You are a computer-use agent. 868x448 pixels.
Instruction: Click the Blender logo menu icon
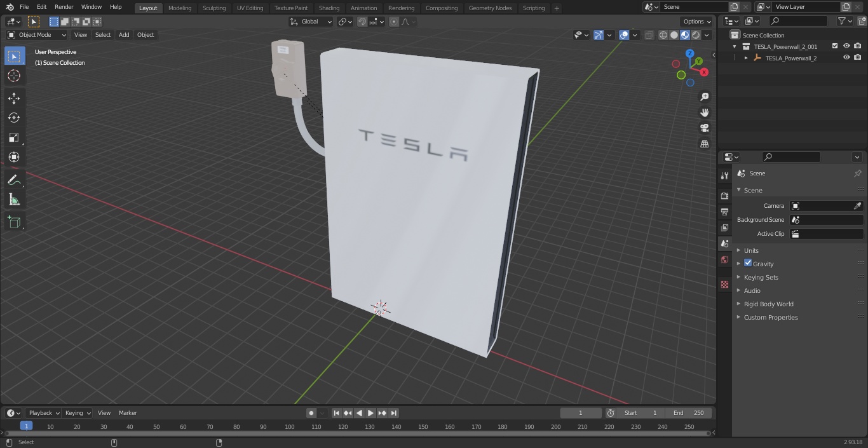(x=10, y=7)
